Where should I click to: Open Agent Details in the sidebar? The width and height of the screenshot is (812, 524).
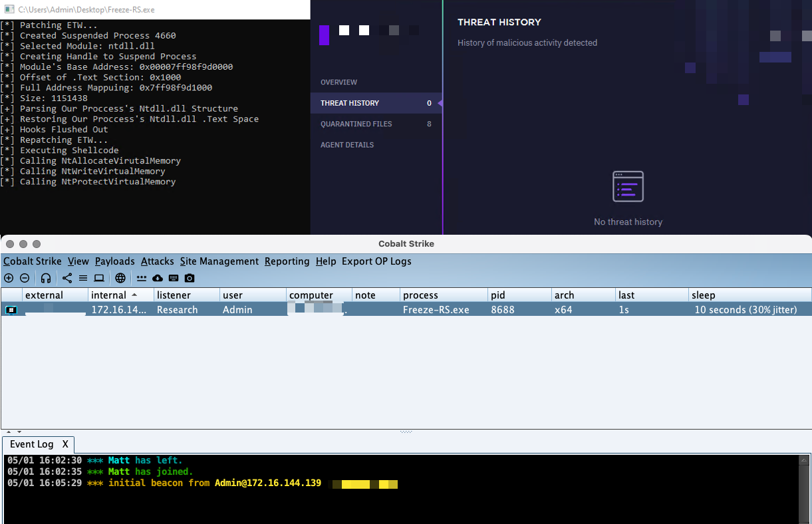(x=347, y=145)
